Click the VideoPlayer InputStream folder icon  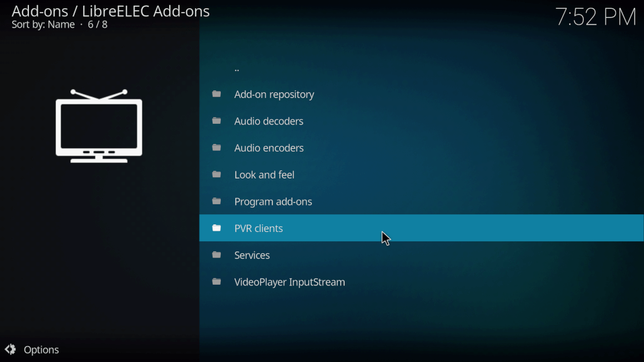[x=216, y=282]
